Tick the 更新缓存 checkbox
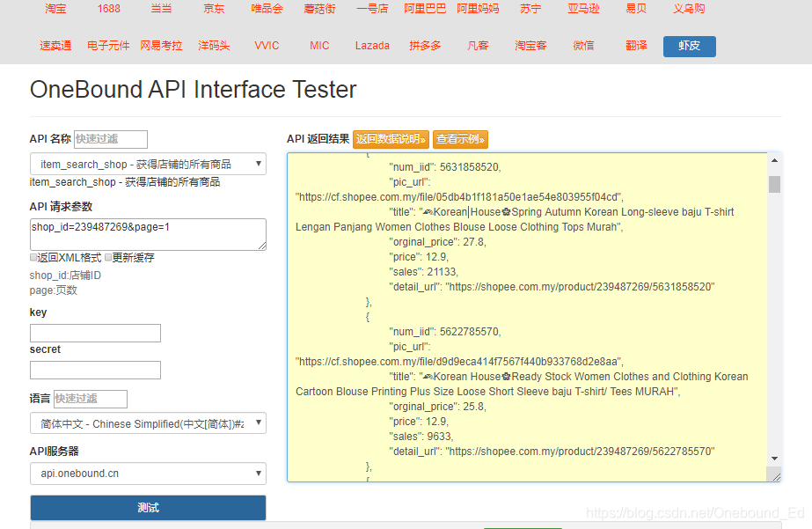 click(108, 258)
